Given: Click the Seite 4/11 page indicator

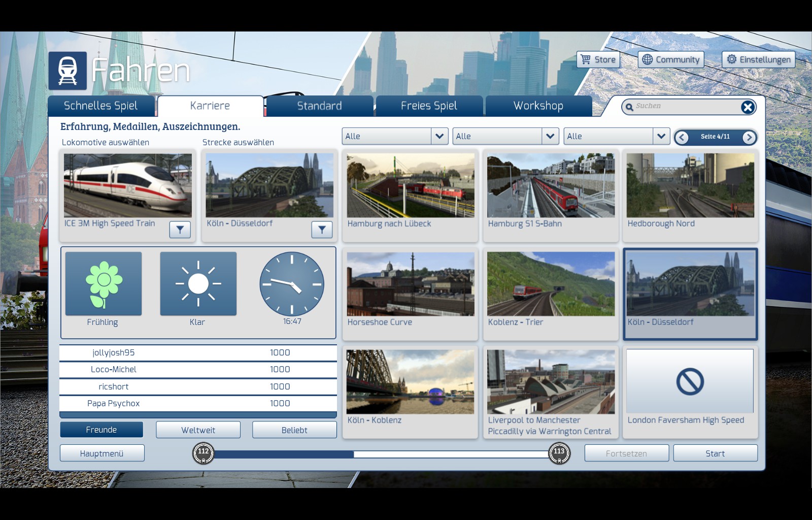Looking at the screenshot, I should (715, 137).
